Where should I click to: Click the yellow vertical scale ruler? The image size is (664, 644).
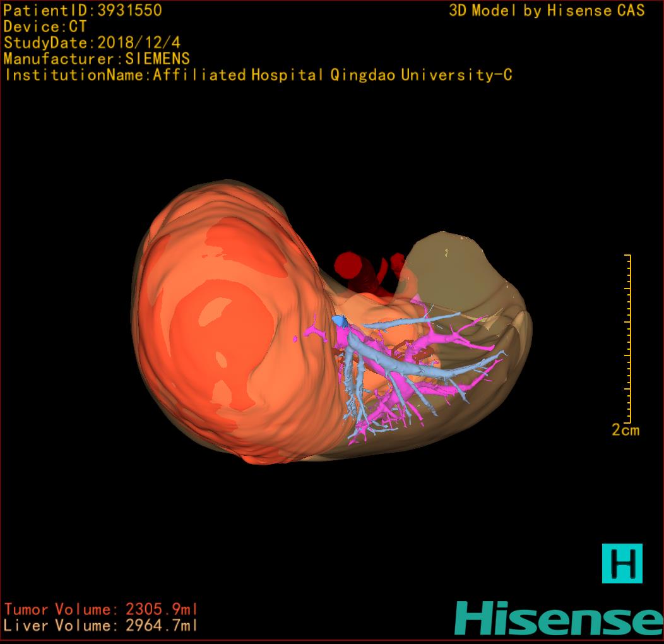point(628,338)
